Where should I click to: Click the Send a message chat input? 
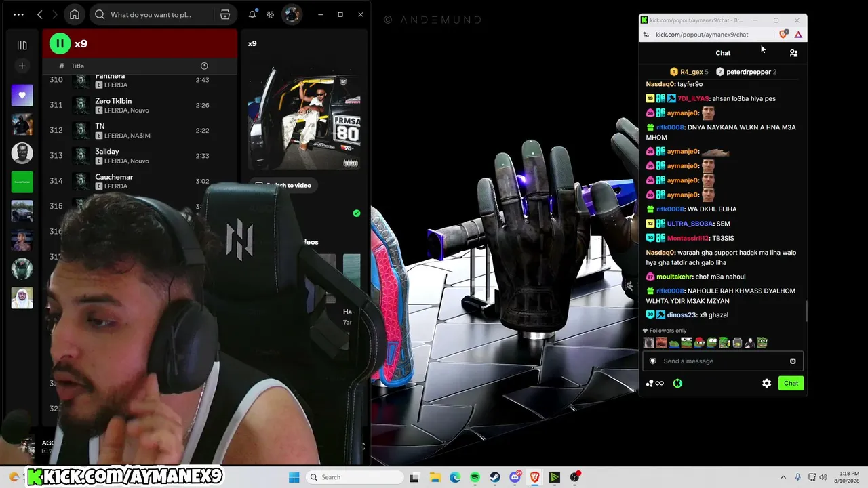[723, 361]
